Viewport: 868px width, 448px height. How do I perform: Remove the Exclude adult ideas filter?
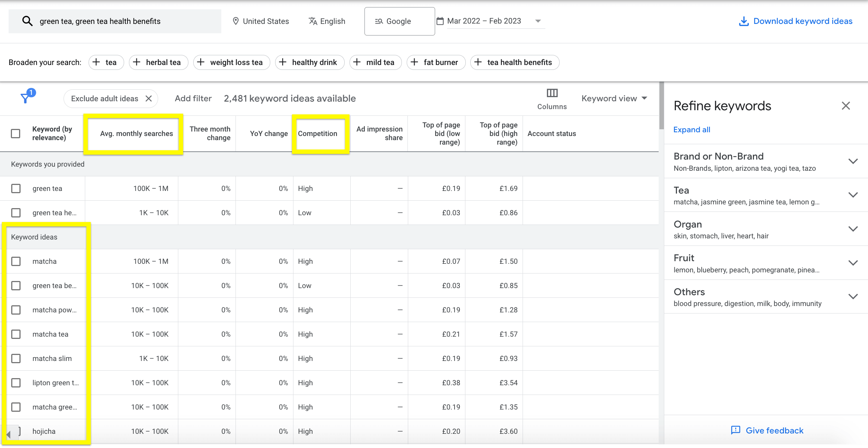click(149, 99)
